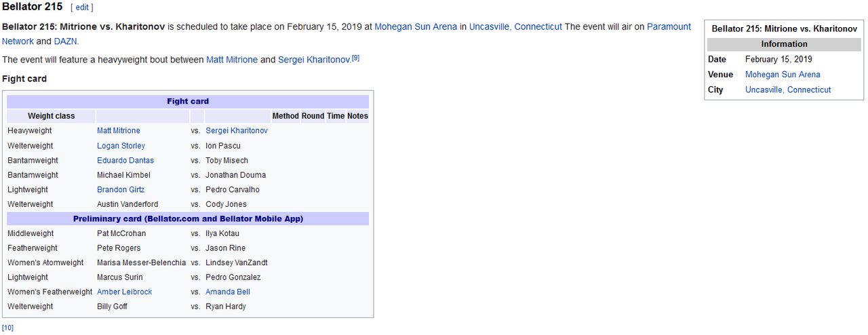Open Brandon Girtz fighter page
868x335 pixels.
pos(121,190)
